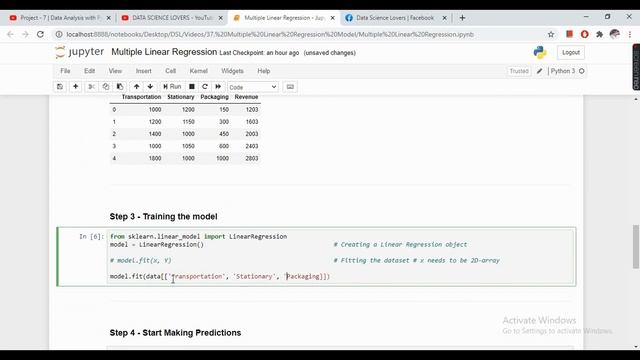Open the File menu
The width and height of the screenshot is (640, 360).
tap(65, 71)
